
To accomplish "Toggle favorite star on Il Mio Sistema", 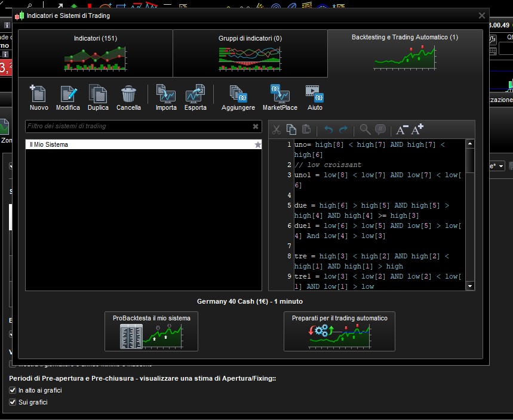I will point(258,144).
